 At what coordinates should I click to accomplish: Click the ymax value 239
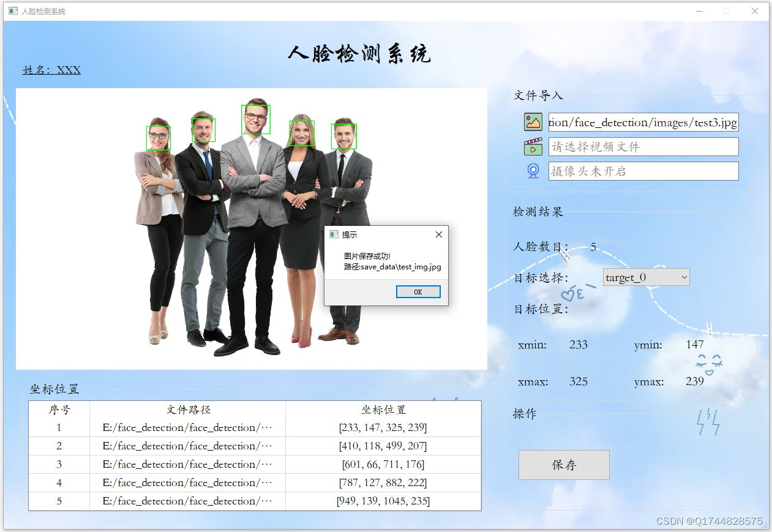pos(695,381)
